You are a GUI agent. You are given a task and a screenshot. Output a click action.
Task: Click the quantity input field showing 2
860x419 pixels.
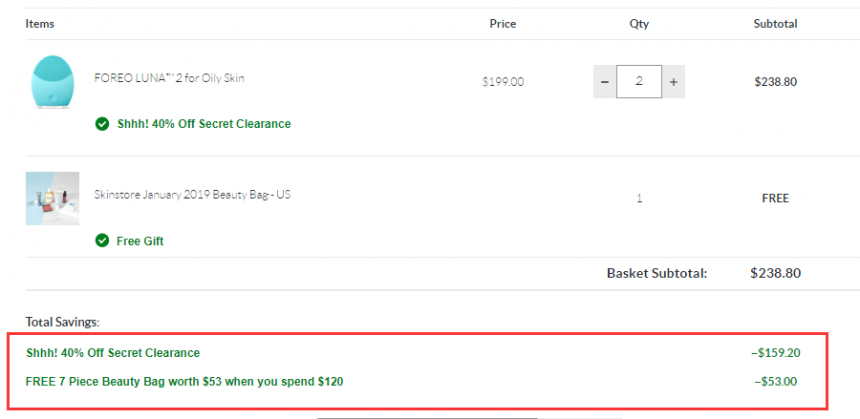pos(639,82)
